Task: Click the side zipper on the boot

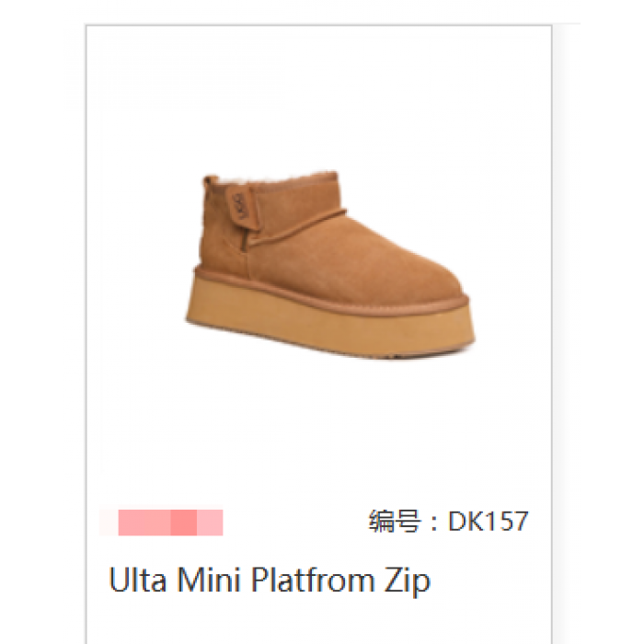Action: point(246,240)
